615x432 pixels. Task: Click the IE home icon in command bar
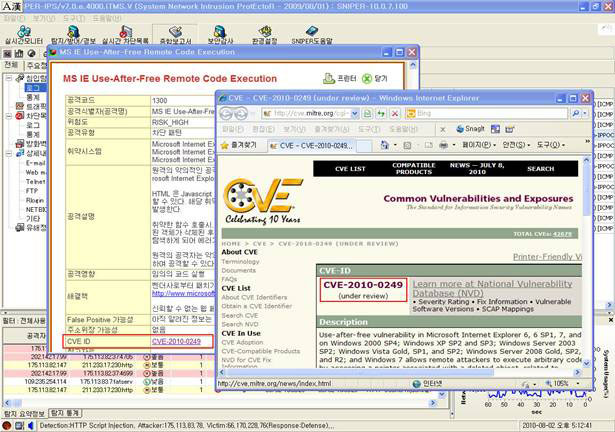point(384,145)
